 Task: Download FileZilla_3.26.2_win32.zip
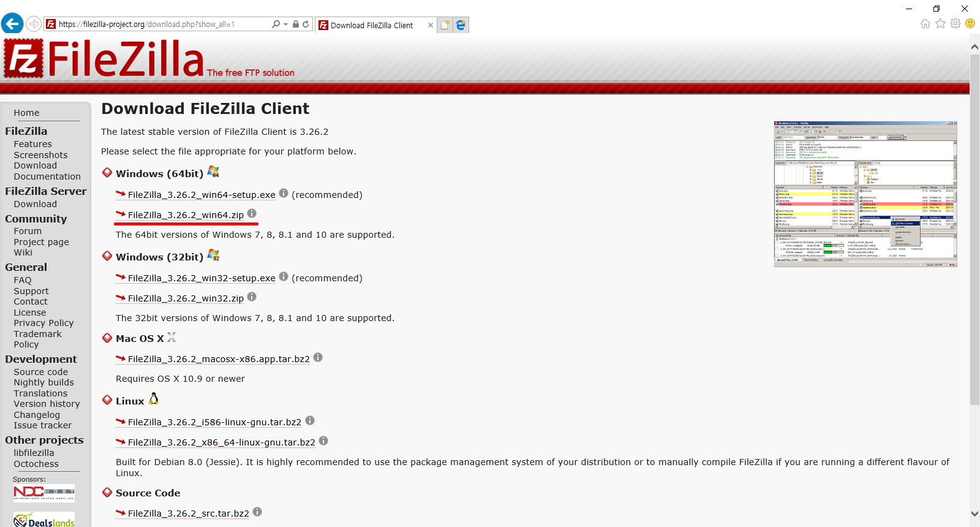coord(186,298)
